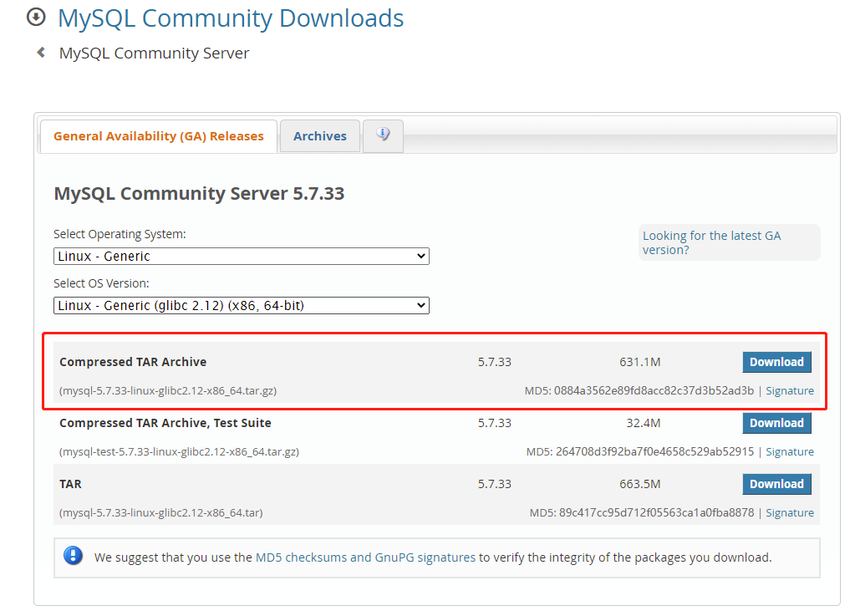Click the 'Select OS Version:' label
This screenshot has height=616, width=850.
[x=101, y=283]
